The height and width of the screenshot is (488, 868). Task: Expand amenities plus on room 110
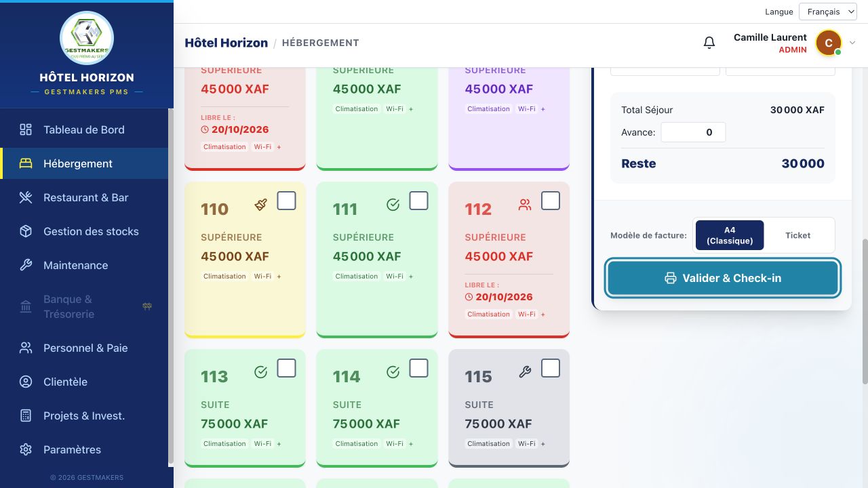(x=279, y=277)
